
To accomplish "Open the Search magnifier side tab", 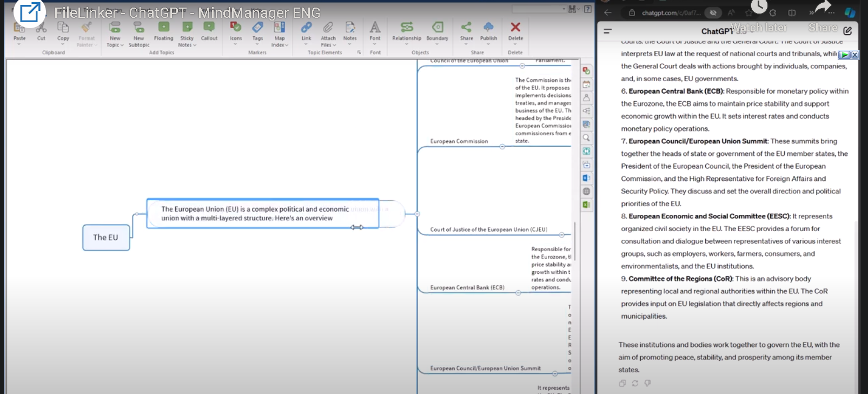I will click(x=586, y=138).
